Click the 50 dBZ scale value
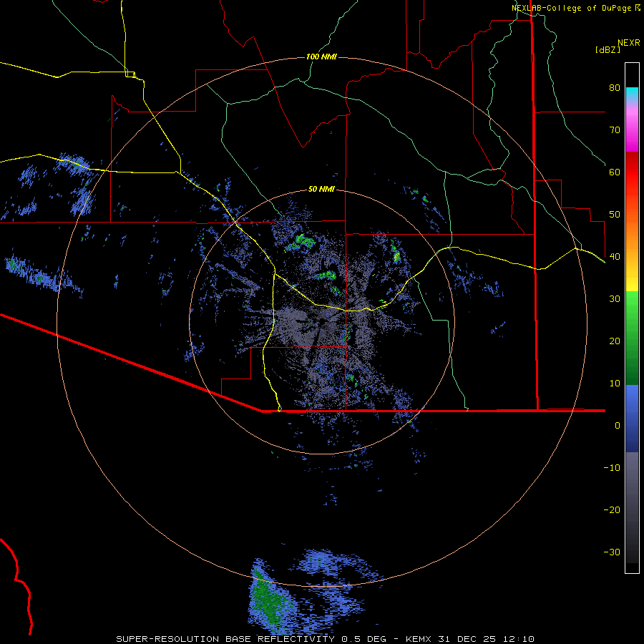Image resolution: width=644 pixels, height=644 pixels. tap(615, 215)
